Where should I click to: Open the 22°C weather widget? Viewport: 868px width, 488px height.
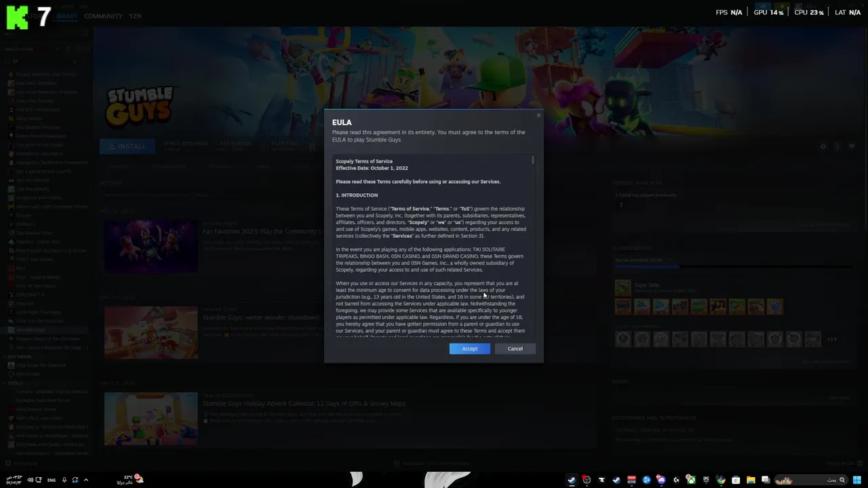pyautogui.click(x=130, y=480)
